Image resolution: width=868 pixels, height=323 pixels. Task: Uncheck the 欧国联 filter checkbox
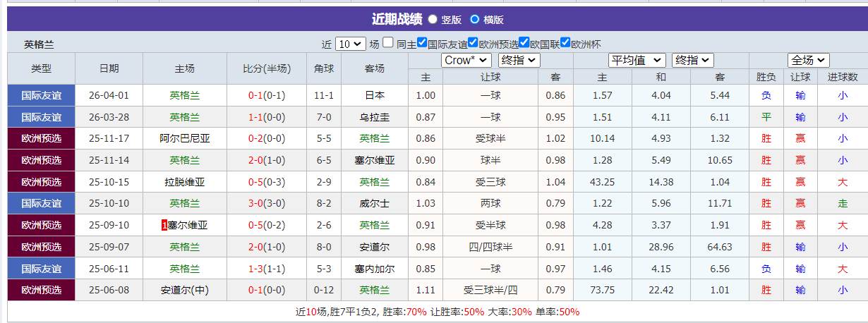[x=524, y=43]
